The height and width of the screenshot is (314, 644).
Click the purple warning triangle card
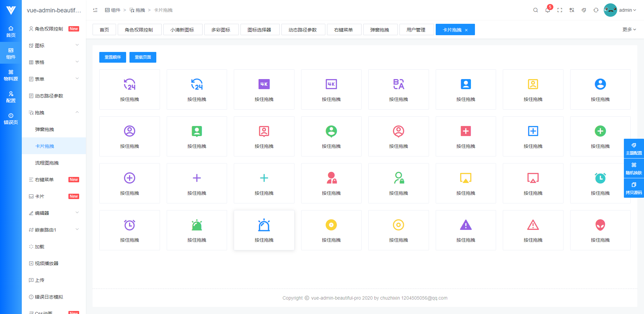466,230
